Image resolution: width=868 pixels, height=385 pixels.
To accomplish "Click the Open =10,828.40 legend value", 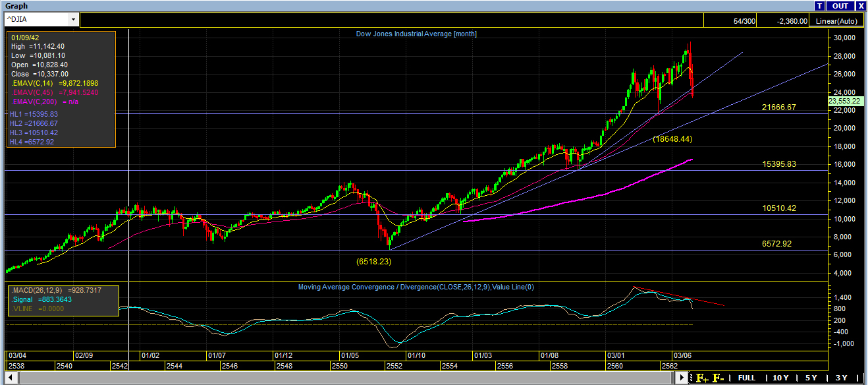I will [x=39, y=65].
